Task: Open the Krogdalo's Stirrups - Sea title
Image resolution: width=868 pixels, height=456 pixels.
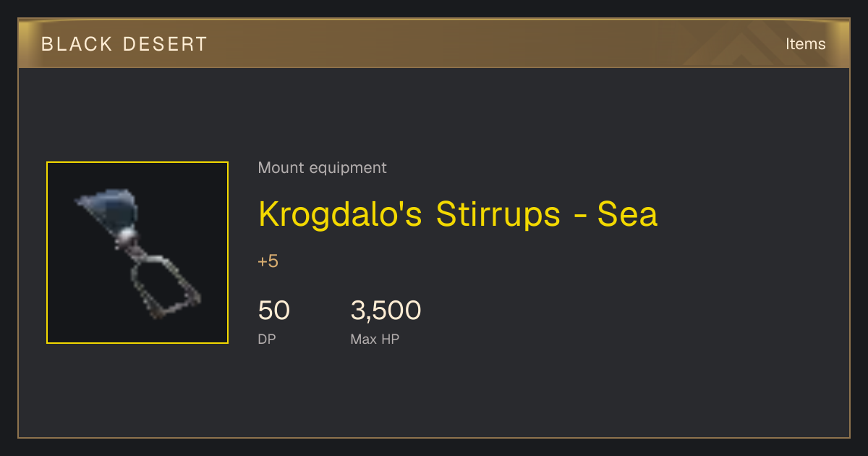Action: tap(458, 214)
